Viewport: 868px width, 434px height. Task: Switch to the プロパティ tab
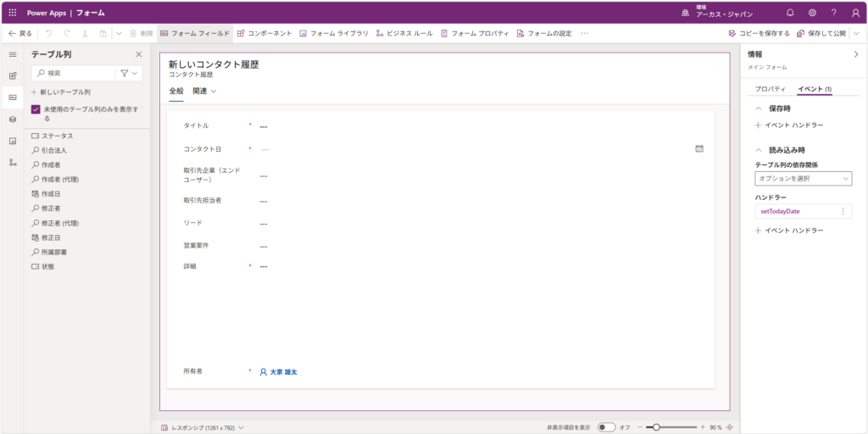pyautogui.click(x=771, y=89)
